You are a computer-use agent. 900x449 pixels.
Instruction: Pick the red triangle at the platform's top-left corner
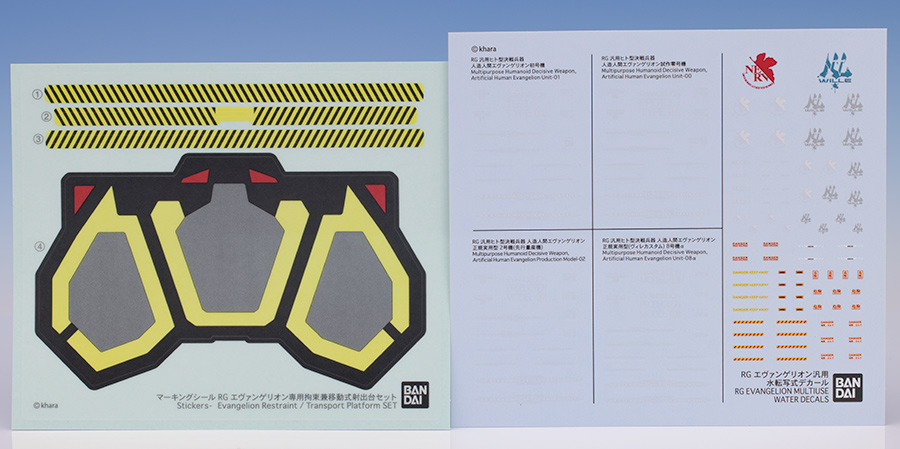[x=83, y=195]
